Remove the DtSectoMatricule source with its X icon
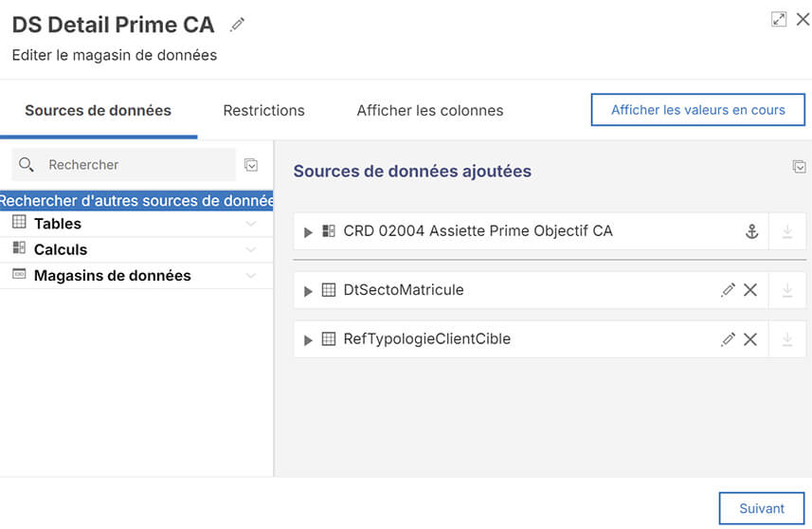Image resolution: width=812 pixels, height=529 pixels. [750, 290]
